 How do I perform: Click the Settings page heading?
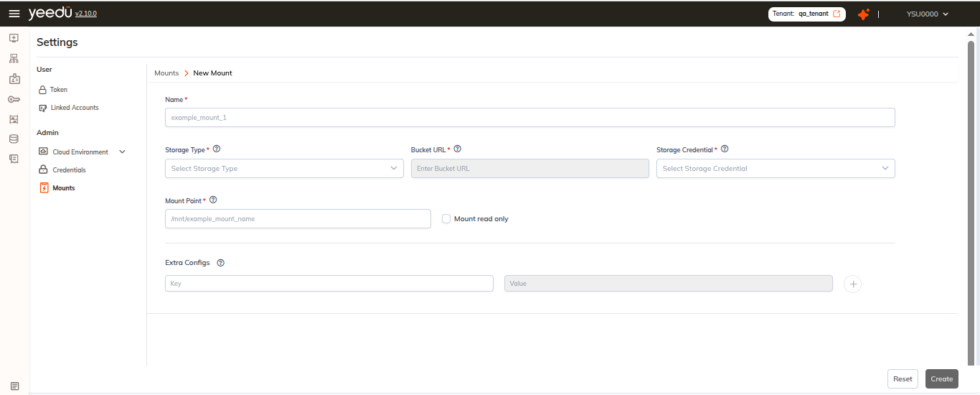(x=57, y=42)
